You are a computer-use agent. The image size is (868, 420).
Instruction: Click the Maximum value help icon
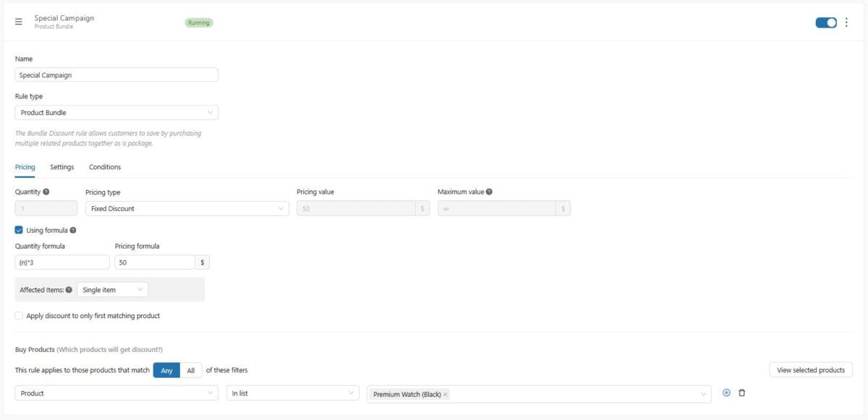pos(489,192)
